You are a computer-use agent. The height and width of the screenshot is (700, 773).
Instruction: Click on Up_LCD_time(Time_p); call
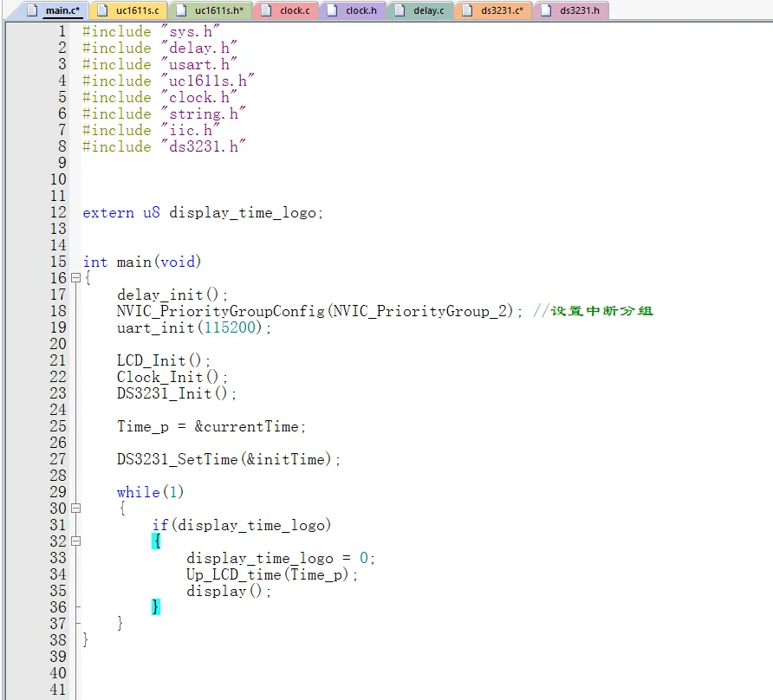coord(271,574)
